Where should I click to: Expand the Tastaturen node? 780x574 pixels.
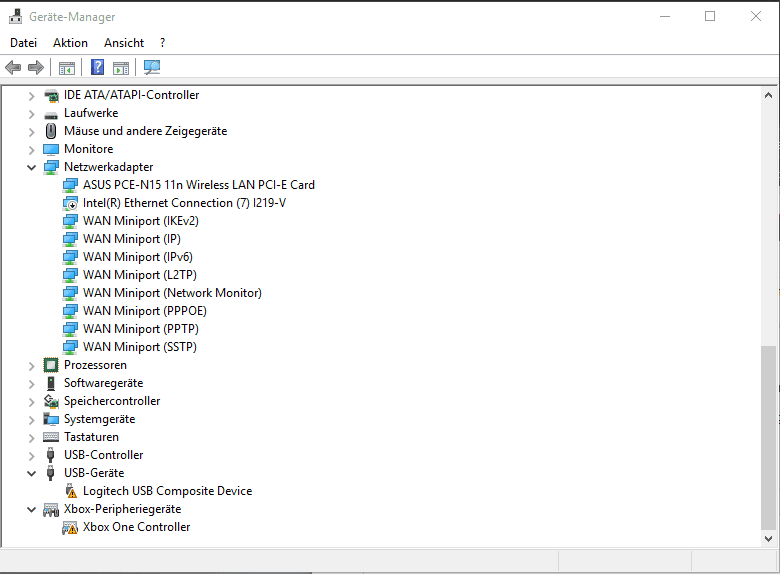tap(31, 438)
